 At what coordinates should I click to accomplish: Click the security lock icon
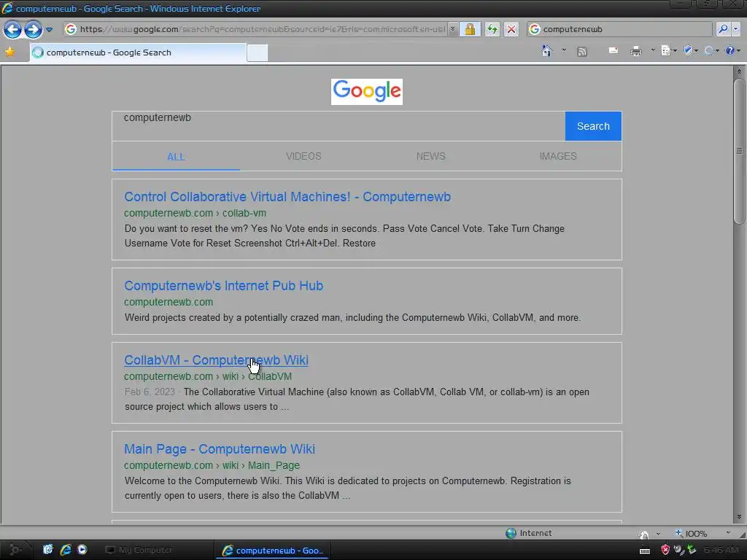470,29
